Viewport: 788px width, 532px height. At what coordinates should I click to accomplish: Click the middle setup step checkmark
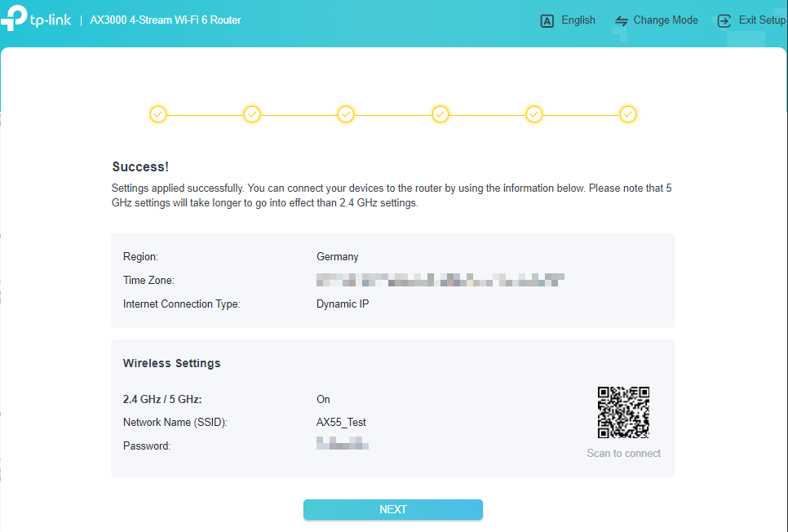pos(346,114)
